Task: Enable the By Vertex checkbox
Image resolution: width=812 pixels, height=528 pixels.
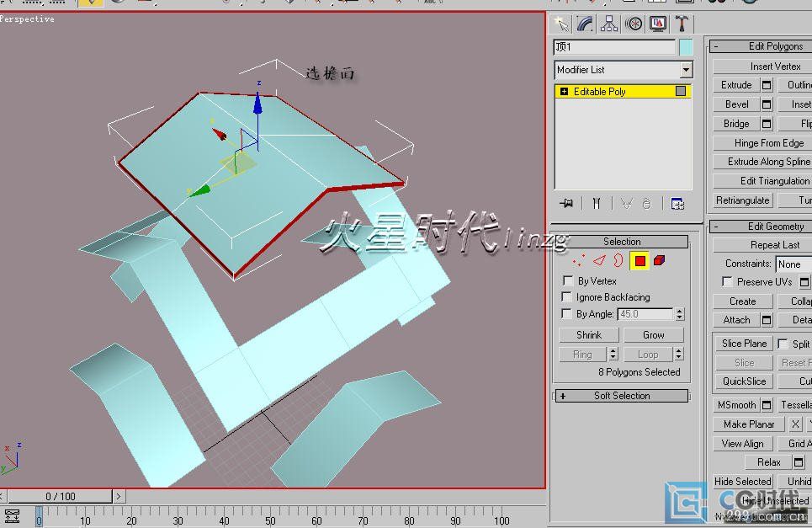Action: click(568, 280)
